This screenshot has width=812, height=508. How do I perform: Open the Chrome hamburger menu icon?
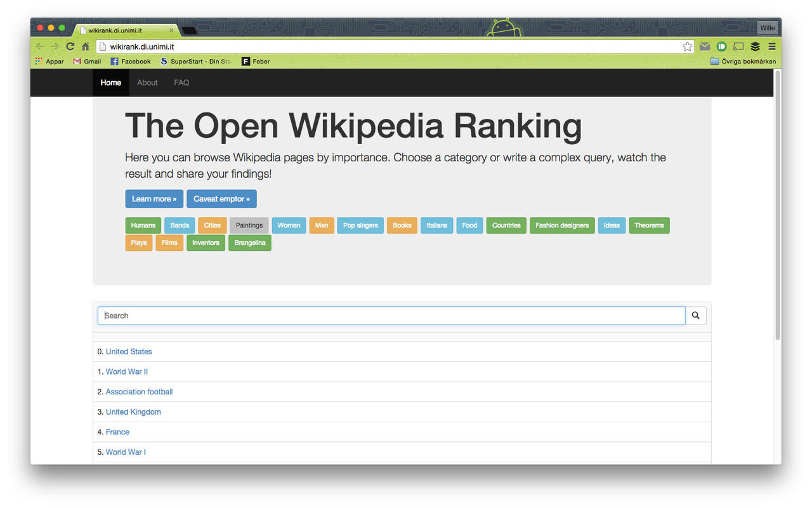click(772, 46)
